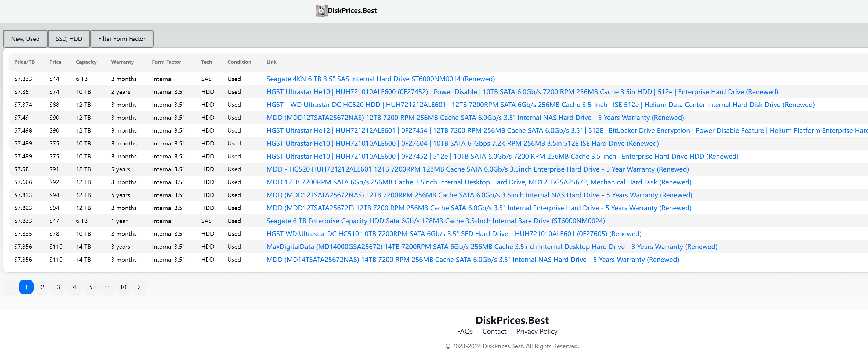Click the $7.666 price per TB cell
Screen dimensions: 868x359
(23, 182)
